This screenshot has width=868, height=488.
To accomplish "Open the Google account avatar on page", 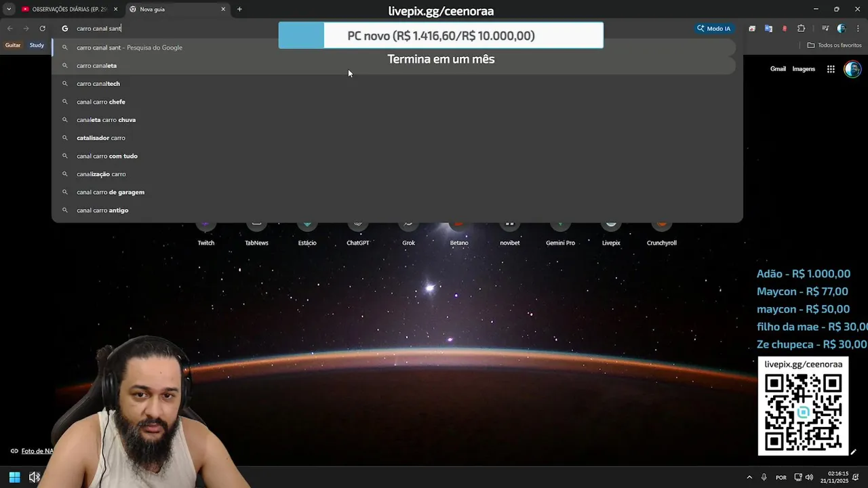I will (852, 69).
